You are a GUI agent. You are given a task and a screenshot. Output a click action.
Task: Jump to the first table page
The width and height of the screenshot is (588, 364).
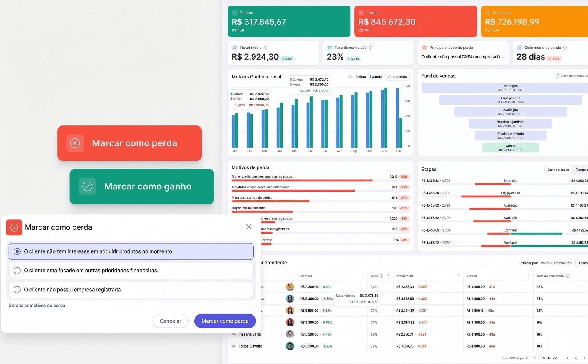point(567,358)
